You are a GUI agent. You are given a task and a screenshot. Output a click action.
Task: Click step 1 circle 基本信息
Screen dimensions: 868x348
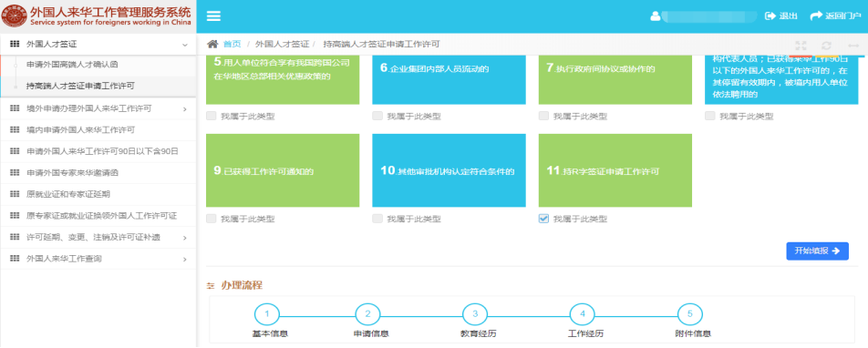(x=267, y=314)
